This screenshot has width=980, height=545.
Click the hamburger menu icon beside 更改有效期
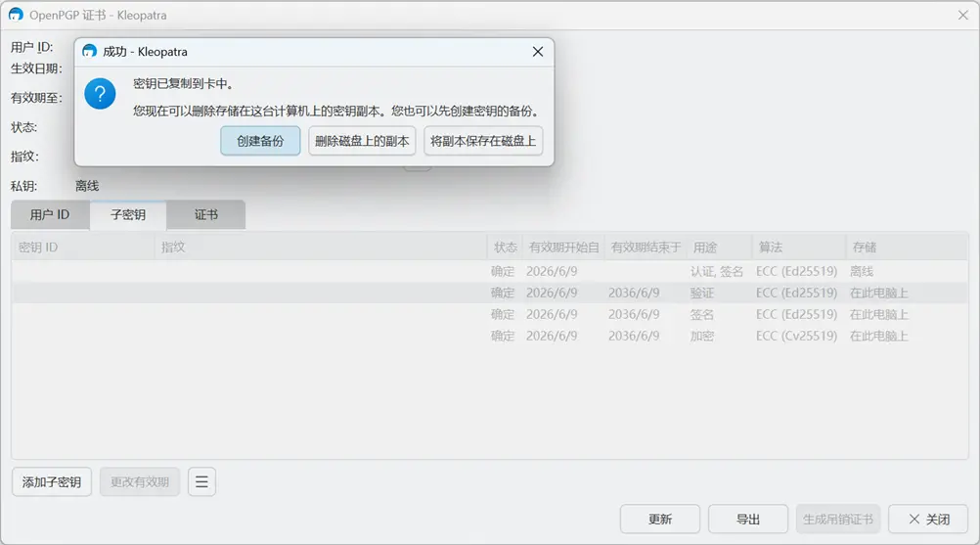pos(201,481)
